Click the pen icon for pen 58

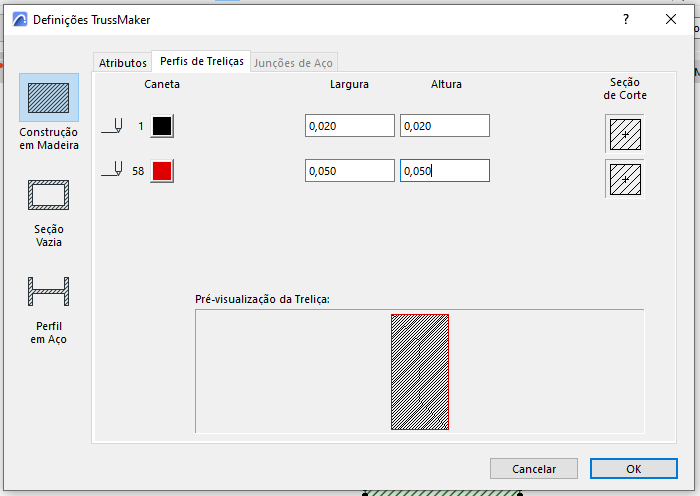point(112,171)
